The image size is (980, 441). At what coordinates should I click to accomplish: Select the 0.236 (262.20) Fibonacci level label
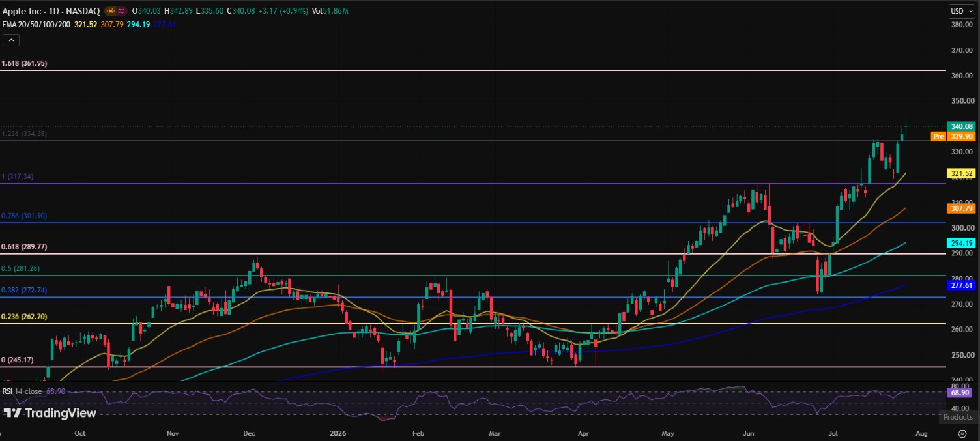coord(24,316)
